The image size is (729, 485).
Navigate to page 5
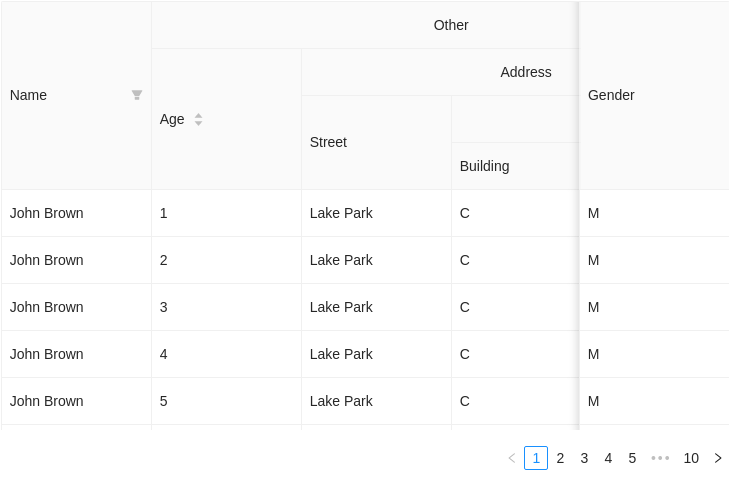[632, 458]
